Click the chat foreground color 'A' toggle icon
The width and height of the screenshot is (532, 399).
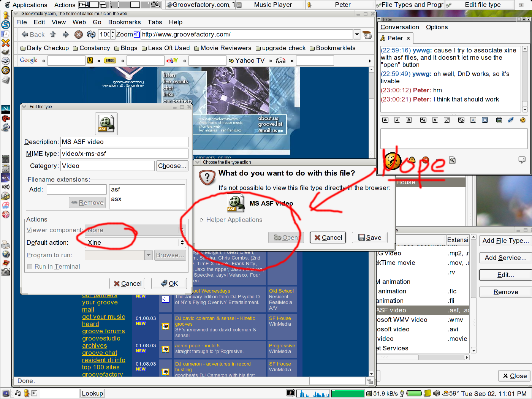473,120
